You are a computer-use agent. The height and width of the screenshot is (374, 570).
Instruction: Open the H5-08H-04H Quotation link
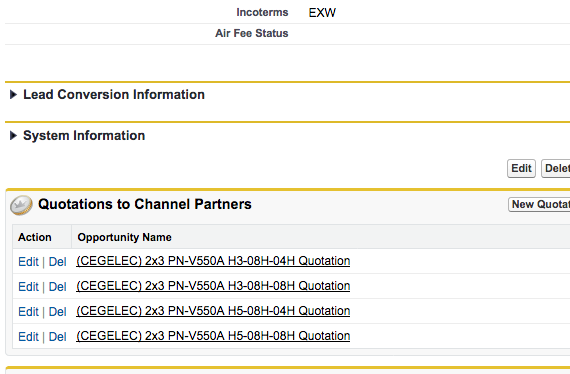[x=213, y=311]
